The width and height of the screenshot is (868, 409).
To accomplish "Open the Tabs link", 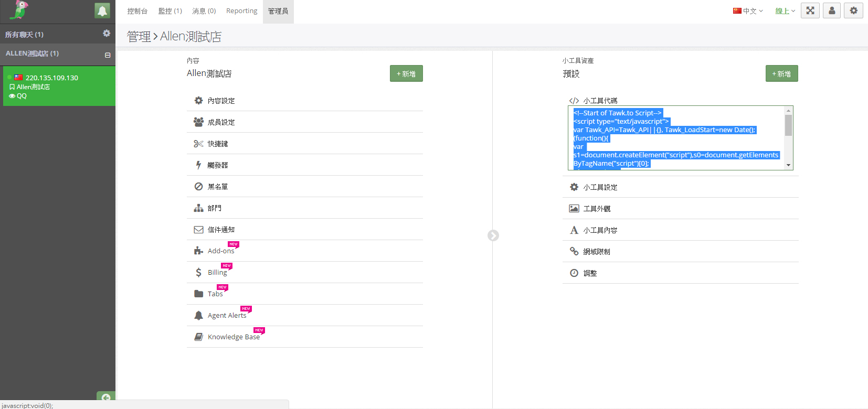I will click(215, 294).
